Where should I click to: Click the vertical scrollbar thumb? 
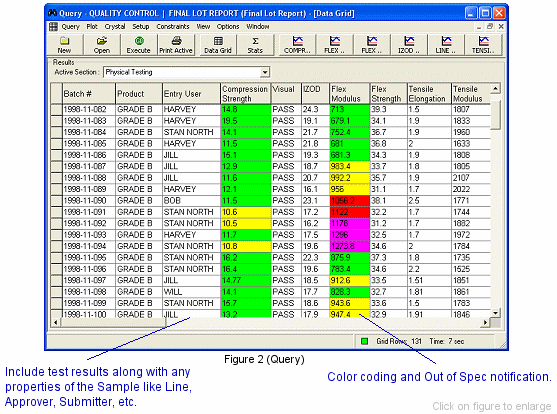[495, 114]
